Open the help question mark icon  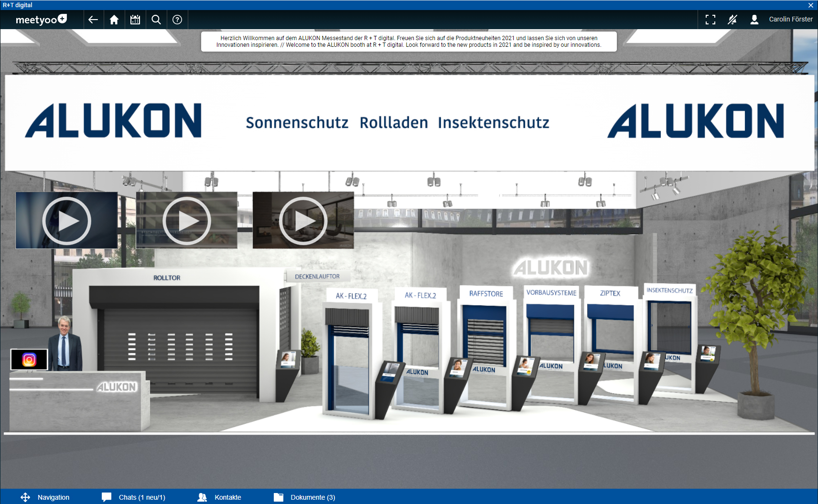tap(177, 20)
